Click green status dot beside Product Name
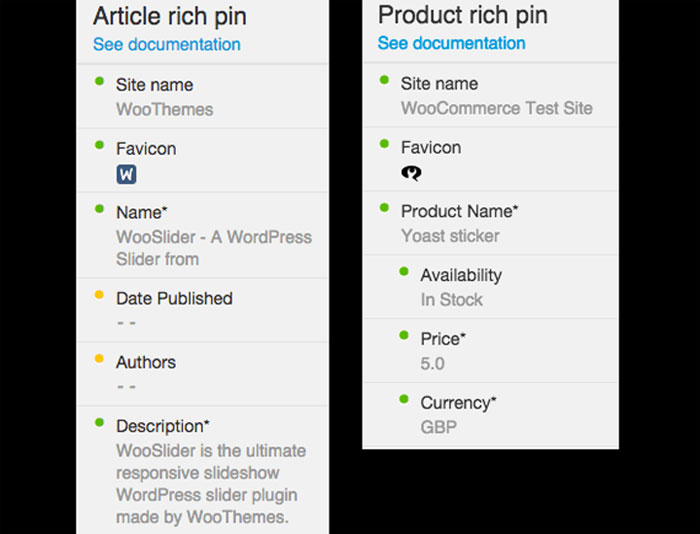 coord(384,208)
